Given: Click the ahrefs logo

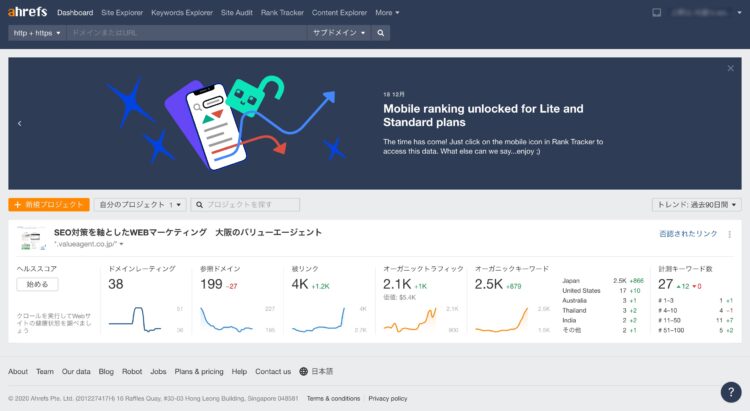Looking at the screenshot, I should pyautogui.click(x=27, y=12).
